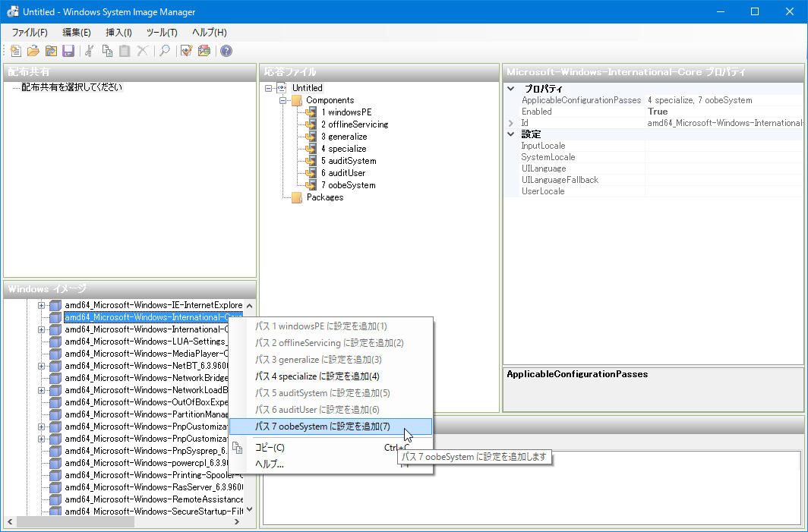The width and height of the screenshot is (808, 532).
Task: Click the validate answer file icon
Action: coord(187,51)
